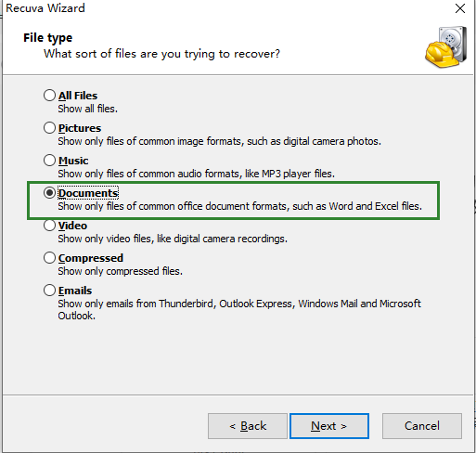
Task: Click the Video description about camera recordings
Action: 173,239
